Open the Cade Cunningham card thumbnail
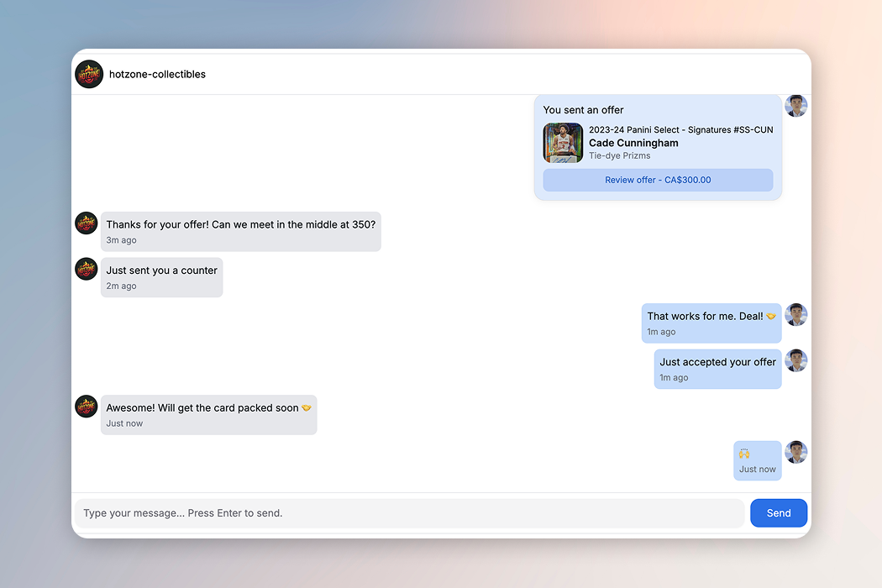The image size is (882, 588). [562, 143]
